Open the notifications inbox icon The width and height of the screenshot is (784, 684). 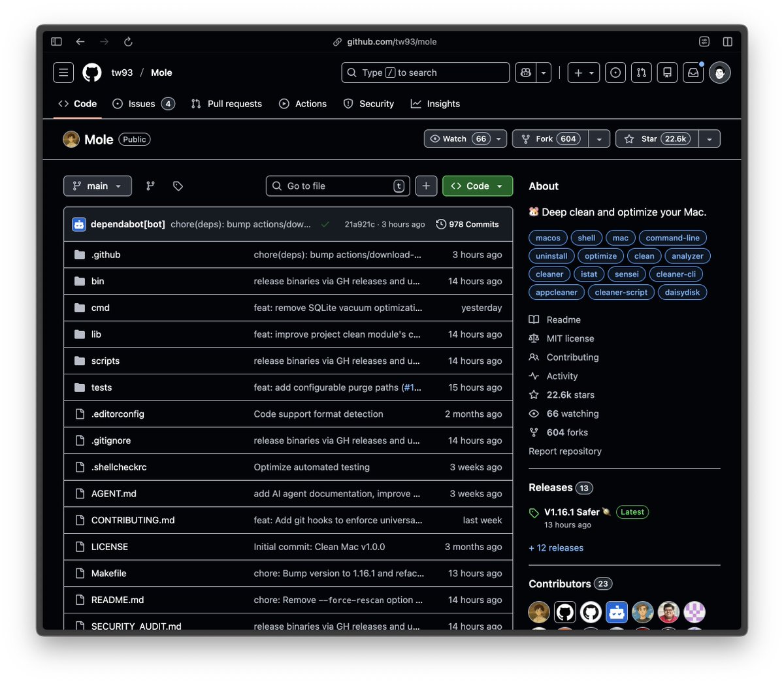point(693,73)
